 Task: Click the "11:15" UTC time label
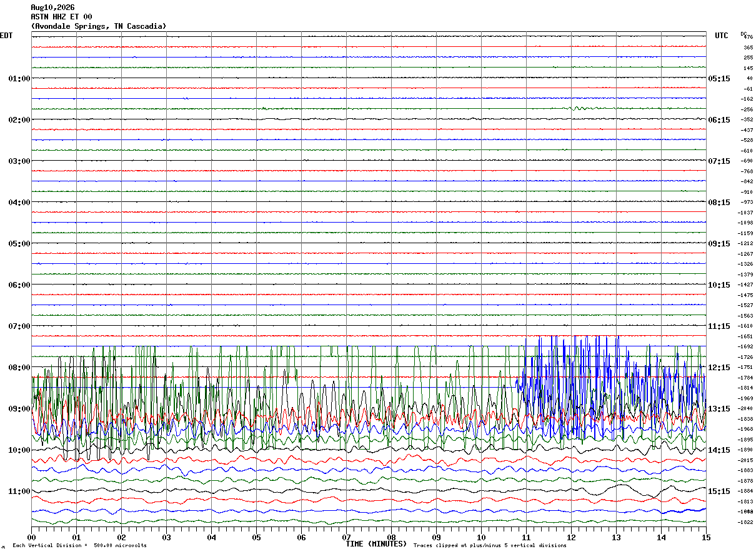pyautogui.click(x=719, y=326)
